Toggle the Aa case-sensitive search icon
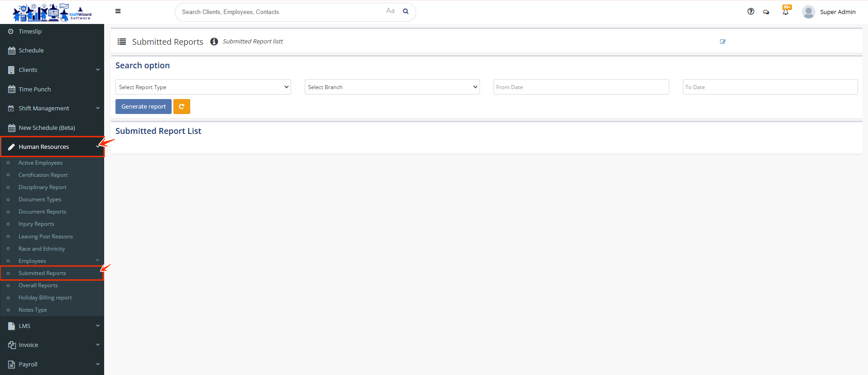Image resolution: width=868 pixels, height=375 pixels. pyautogui.click(x=390, y=11)
